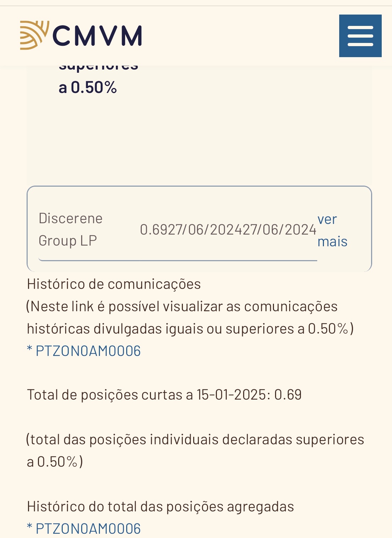Click the underline beneath the Discerene row
This screenshot has height=538, width=392.
(x=177, y=260)
